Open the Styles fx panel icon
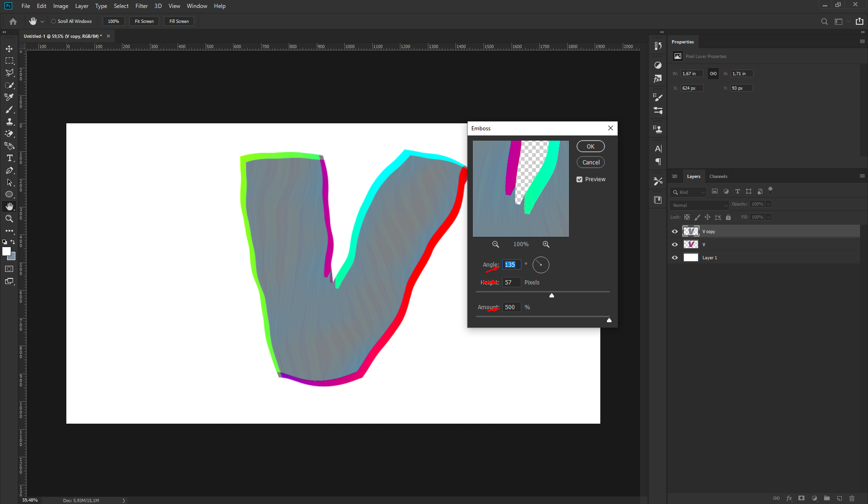 [658, 79]
